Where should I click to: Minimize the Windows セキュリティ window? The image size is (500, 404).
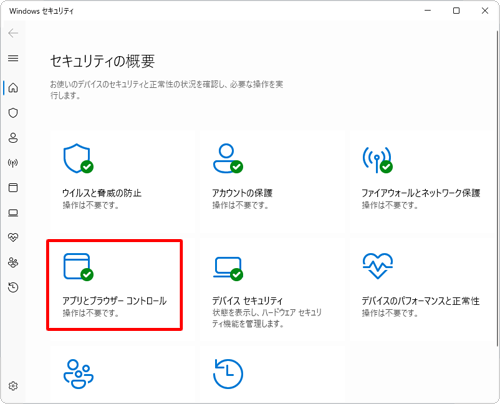[428, 11]
